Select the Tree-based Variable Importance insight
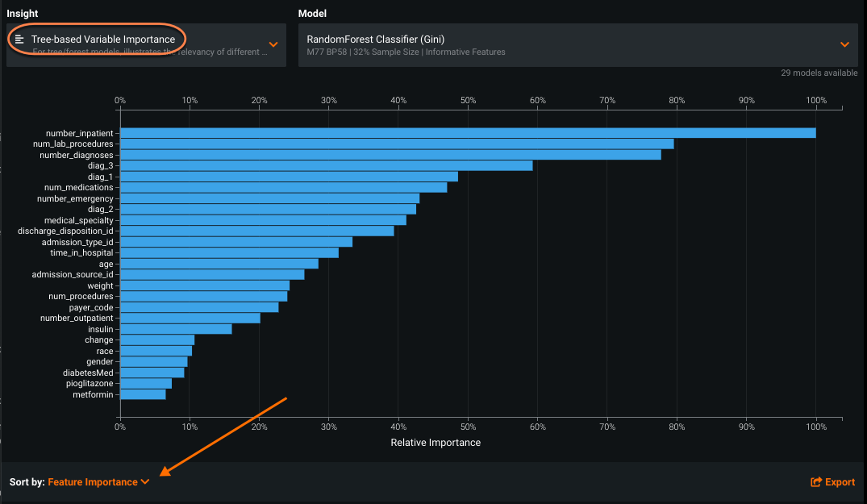 point(102,39)
